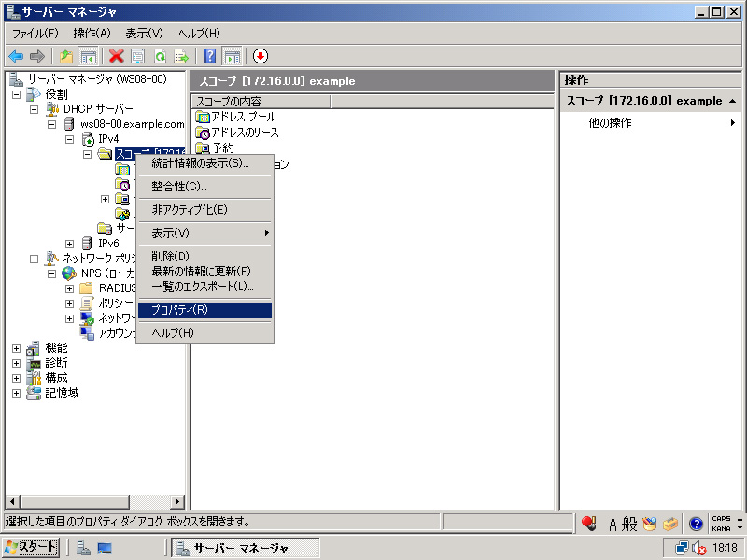Click the red down-arrow toolbar icon
The height and width of the screenshot is (560, 747).
pyautogui.click(x=261, y=56)
